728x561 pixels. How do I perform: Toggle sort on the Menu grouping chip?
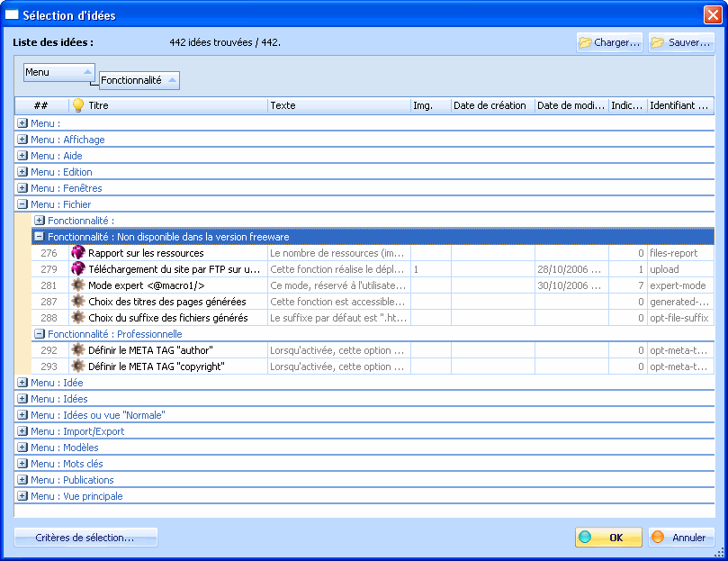(59, 72)
